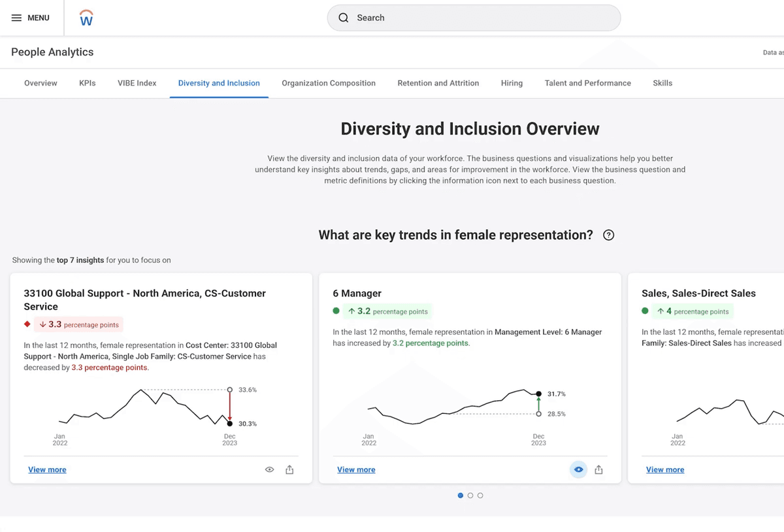Click the green 4 percentage points badge
Screen dimensions: 784x532
coord(693,311)
